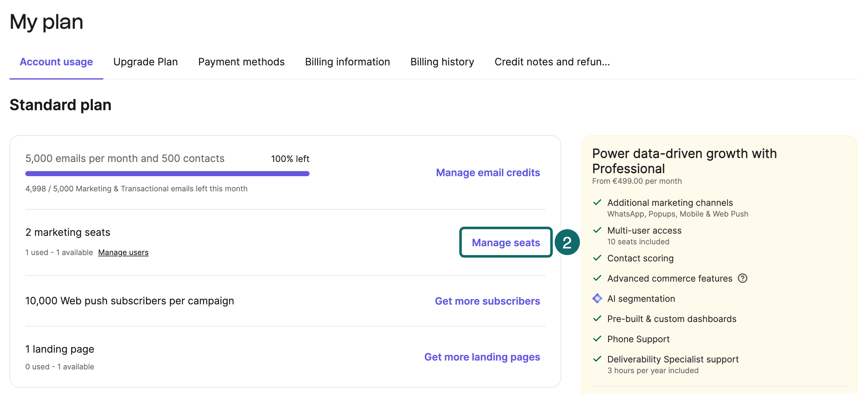This screenshot has width=868, height=394.
Task: Open the Billing history tab
Action: pyautogui.click(x=442, y=62)
